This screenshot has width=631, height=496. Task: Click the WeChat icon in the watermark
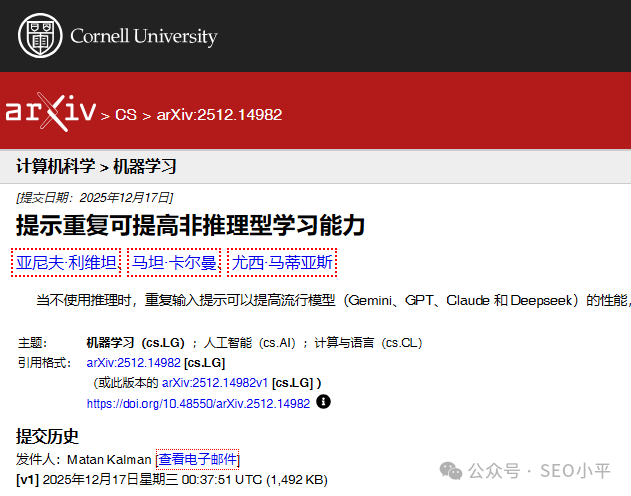coord(451,469)
